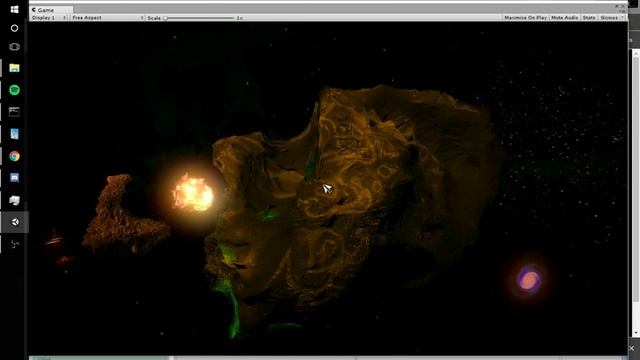Screen dimensions: 640x360
Task: Toggle Mute Audio
Action: click(x=564, y=18)
